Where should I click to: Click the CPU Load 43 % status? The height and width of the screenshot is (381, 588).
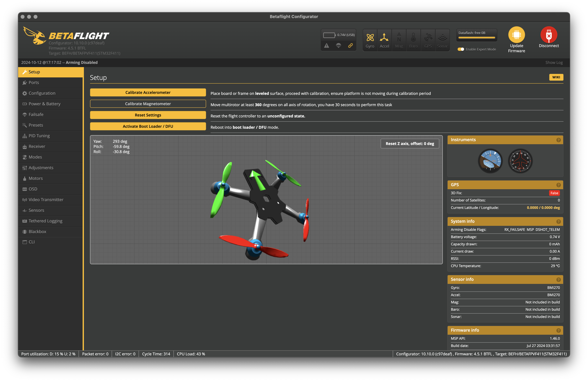pos(191,354)
